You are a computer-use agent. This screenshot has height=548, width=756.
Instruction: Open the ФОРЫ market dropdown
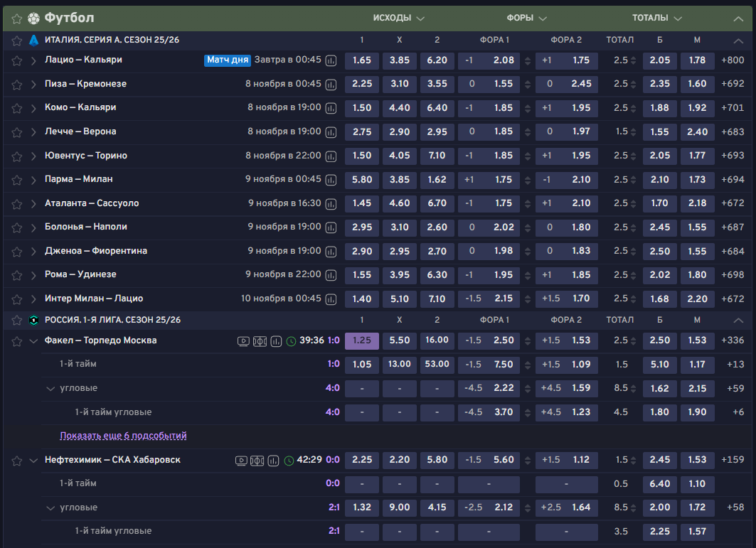(527, 18)
